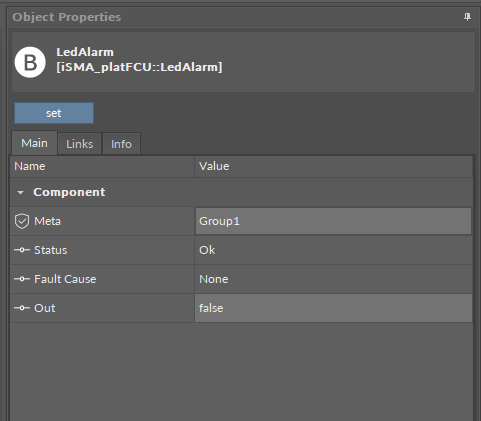Click the set button
The height and width of the screenshot is (421, 481).
(x=54, y=113)
